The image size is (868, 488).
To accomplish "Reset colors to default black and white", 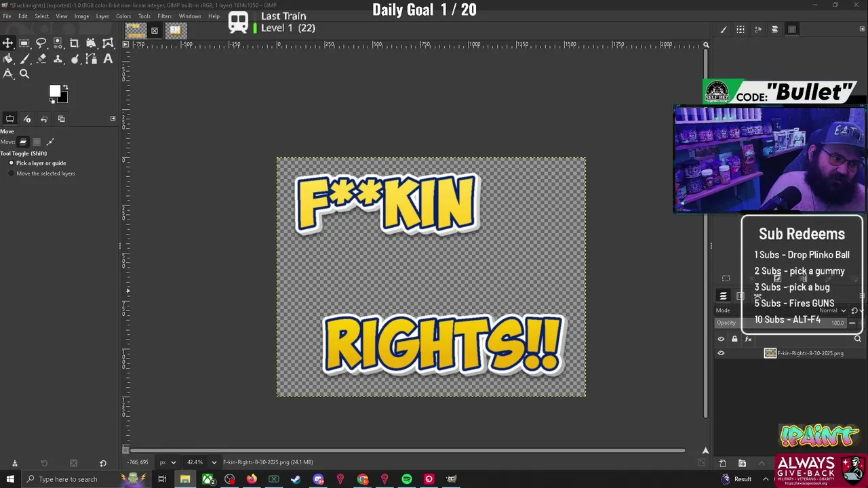I will point(52,101).
